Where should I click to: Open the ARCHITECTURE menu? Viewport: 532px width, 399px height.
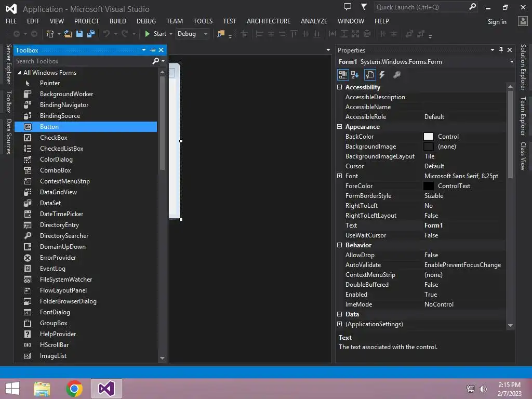point(269,21)
